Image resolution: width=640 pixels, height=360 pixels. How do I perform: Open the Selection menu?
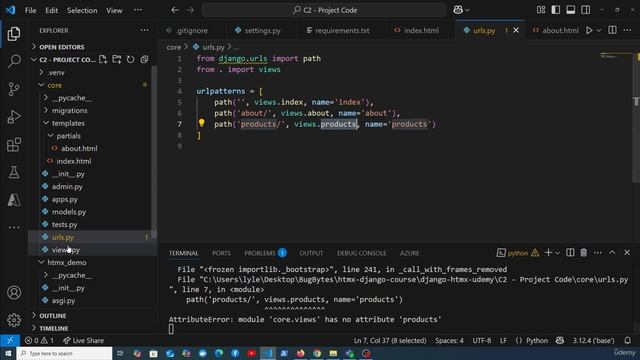(x=82, y=10)
